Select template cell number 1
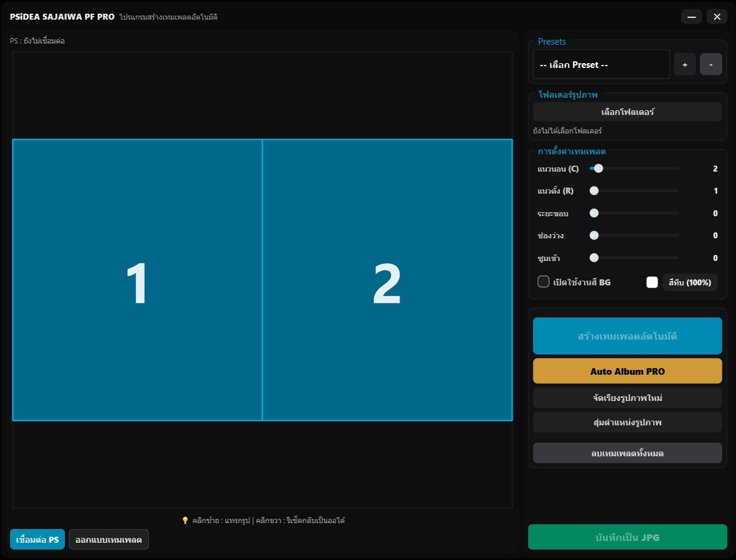 click(x=137, y=280)
